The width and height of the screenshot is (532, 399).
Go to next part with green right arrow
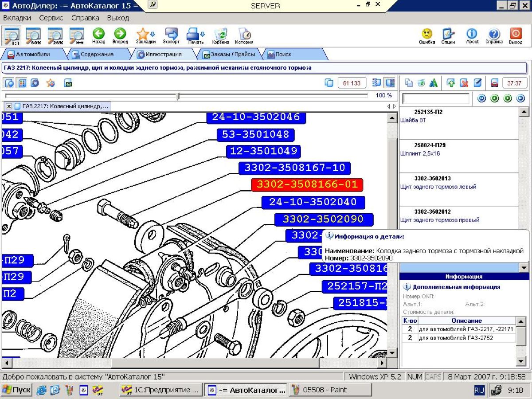(508, 98)
